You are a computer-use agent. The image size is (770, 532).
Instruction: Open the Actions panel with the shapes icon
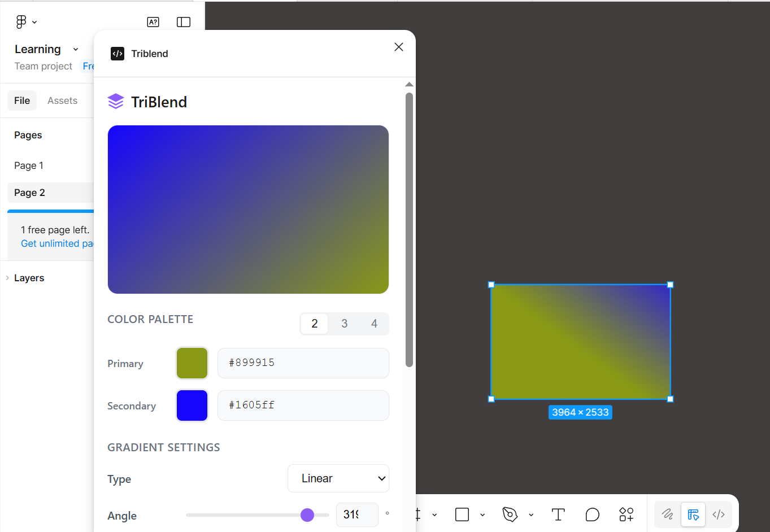pos(626,514)
